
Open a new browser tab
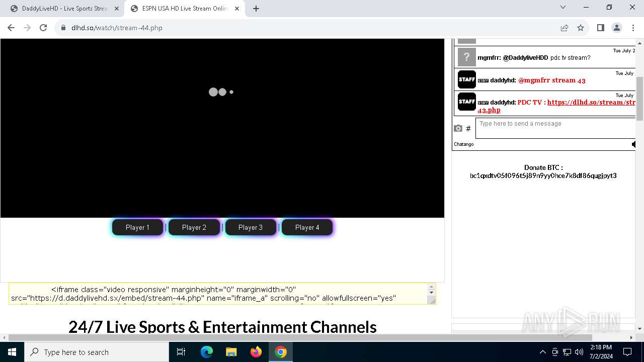point(256,9)
